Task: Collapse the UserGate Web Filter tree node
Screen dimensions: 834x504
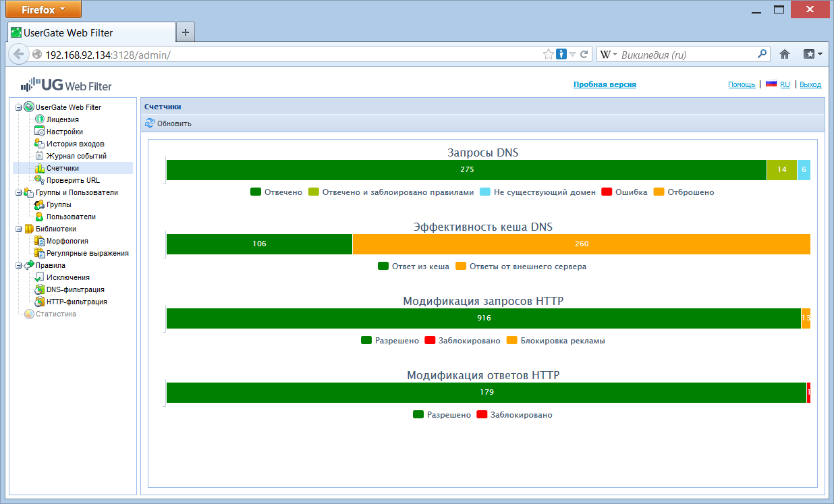Action: [x=19, y=107]
